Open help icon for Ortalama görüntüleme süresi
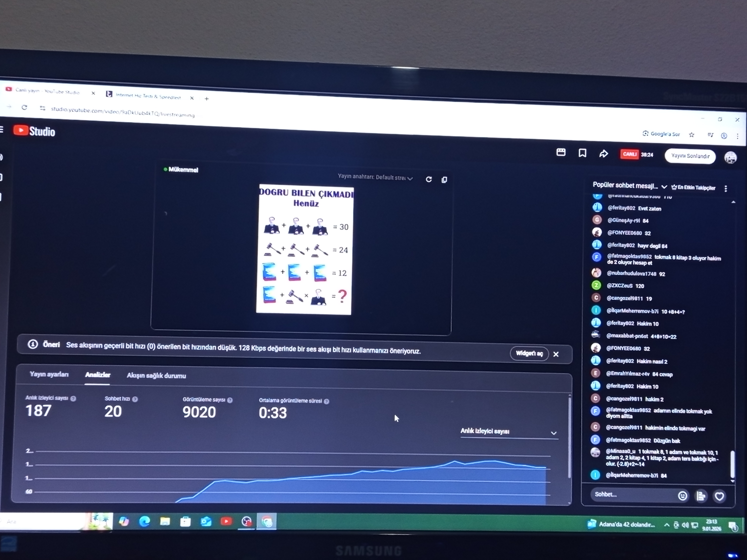 coord(327,401)
